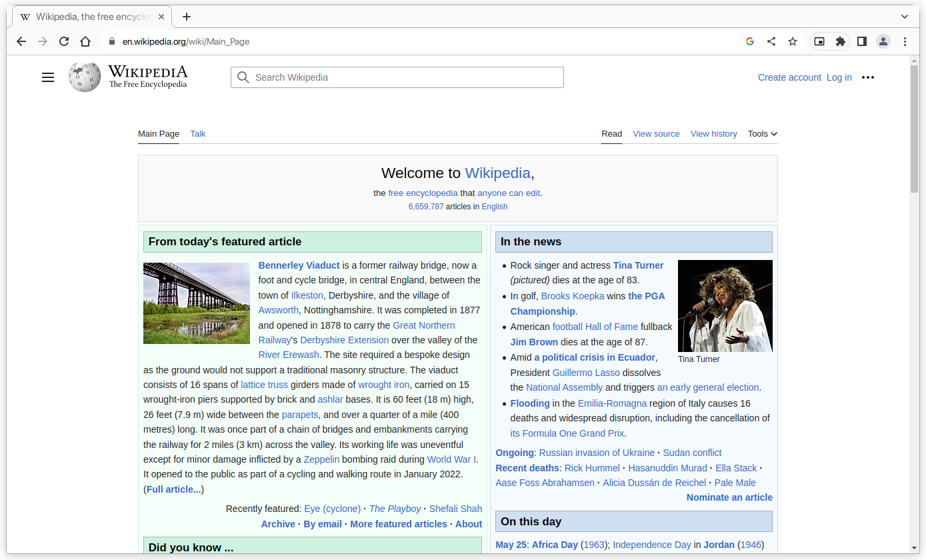Click the Sudan conflict link
The image size is (926, 560).
(692, 453)
